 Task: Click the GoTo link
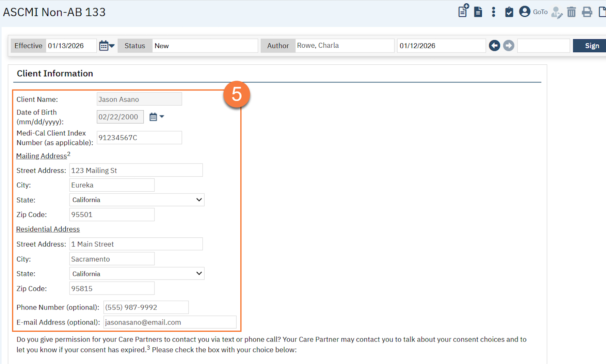tap(540, 12)
